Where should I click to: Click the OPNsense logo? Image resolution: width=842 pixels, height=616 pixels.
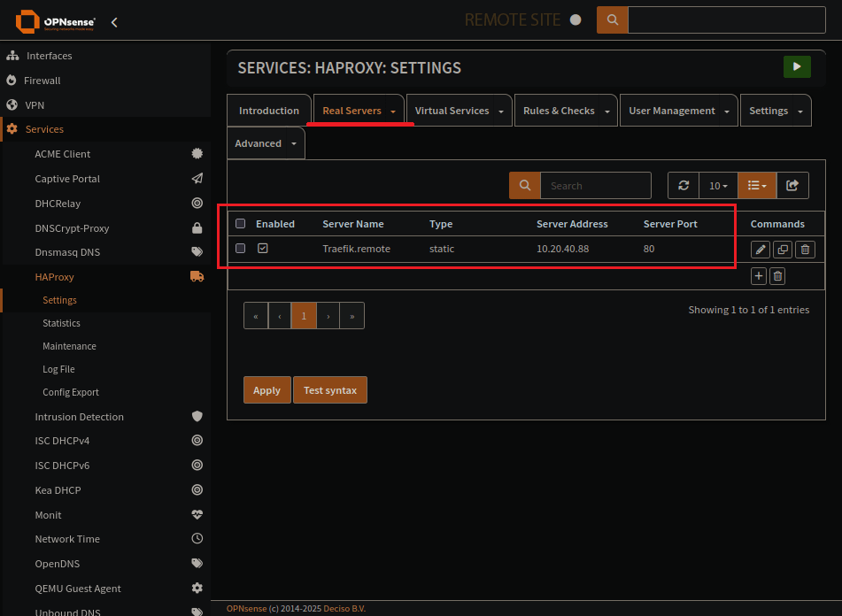55,21
